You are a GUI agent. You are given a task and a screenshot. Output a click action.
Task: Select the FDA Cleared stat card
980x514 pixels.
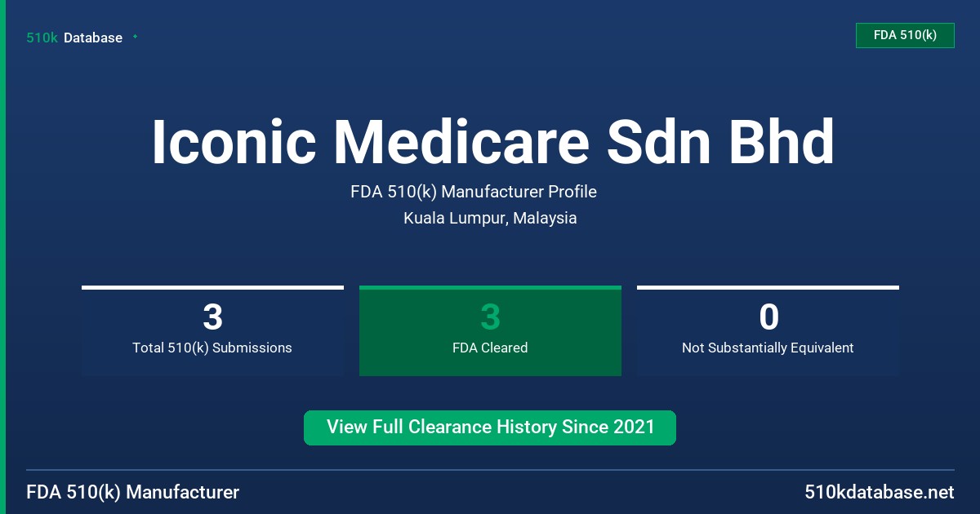click(490, 330)
